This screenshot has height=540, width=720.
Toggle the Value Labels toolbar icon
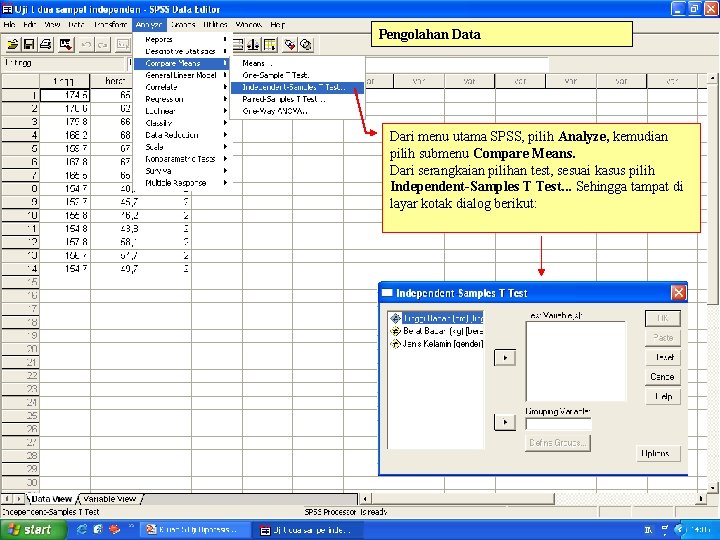coord(289,45)
